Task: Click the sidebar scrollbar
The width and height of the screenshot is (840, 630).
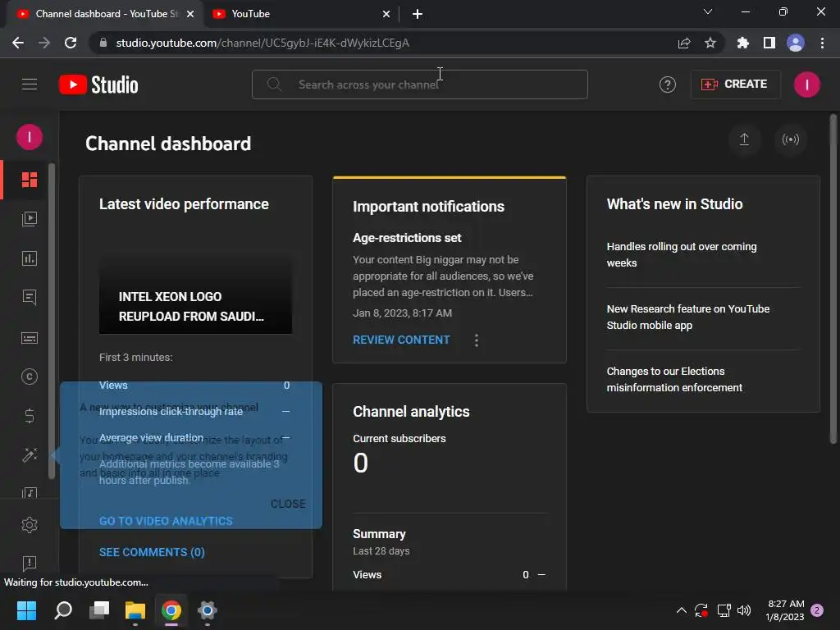Action: pos(52,322)
